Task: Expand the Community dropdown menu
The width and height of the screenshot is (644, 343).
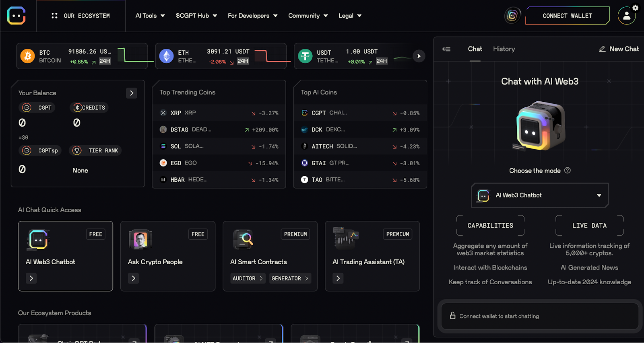Action: tap(308, 16)
